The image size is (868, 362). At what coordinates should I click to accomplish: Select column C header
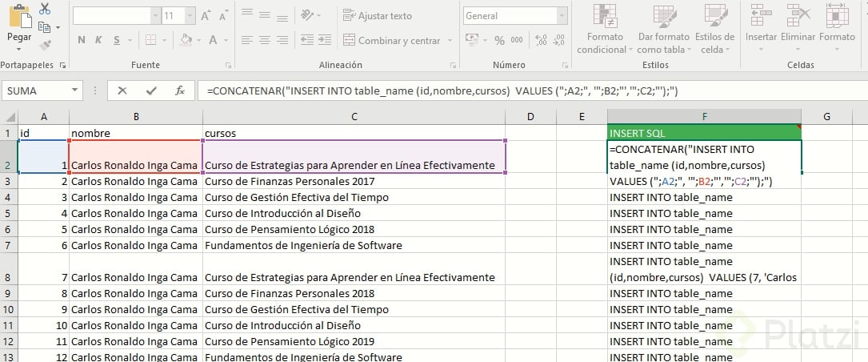point(354,116)
